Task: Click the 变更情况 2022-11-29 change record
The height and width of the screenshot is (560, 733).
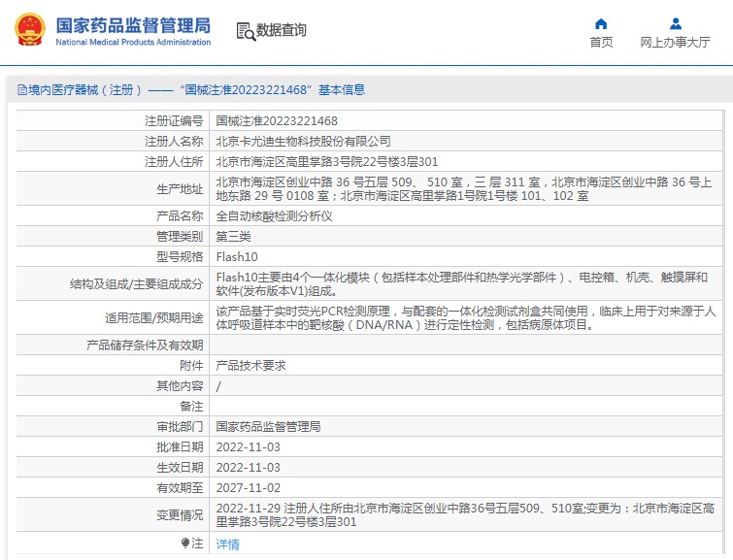Action: [465, 514]
